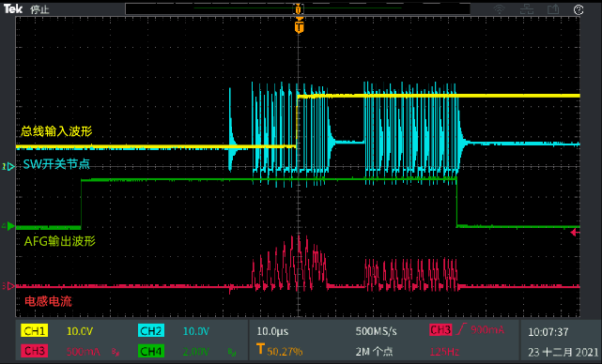Click the save/export icon in top bar
This screenshot has height=364, width=602.
tap(553, 9)
